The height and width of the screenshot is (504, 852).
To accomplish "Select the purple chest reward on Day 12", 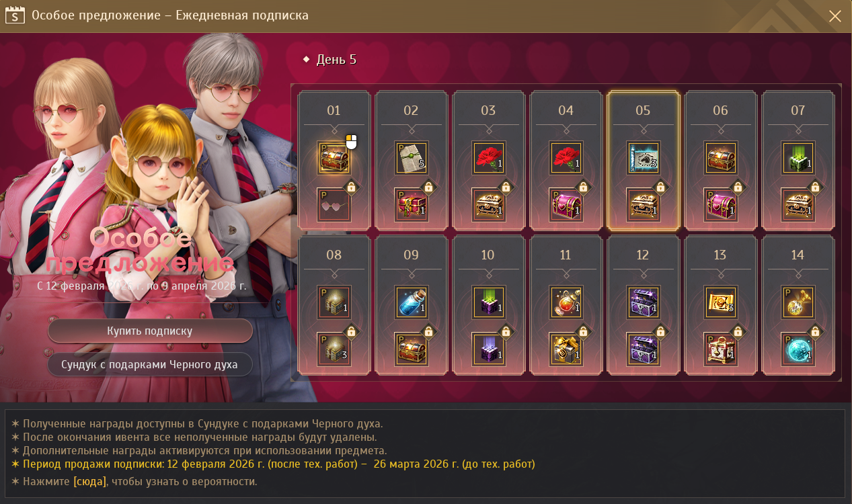I will (643, 302).
